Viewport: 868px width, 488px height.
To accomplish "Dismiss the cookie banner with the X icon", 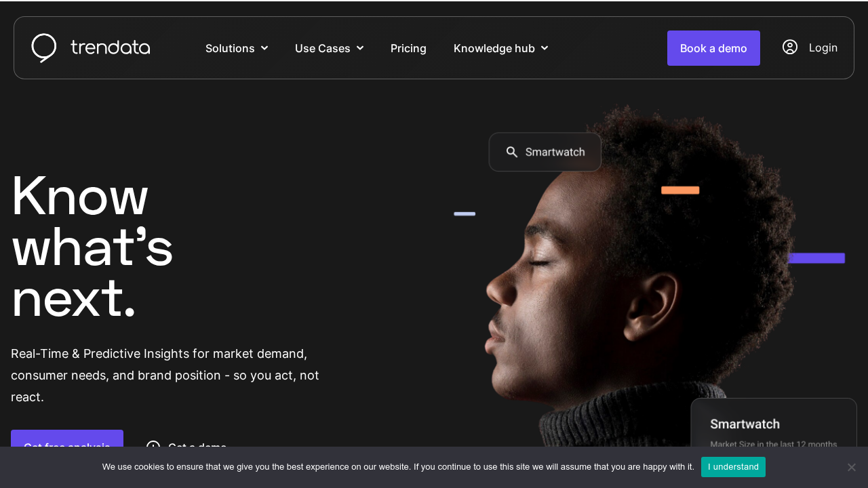I will pos(851,467).
